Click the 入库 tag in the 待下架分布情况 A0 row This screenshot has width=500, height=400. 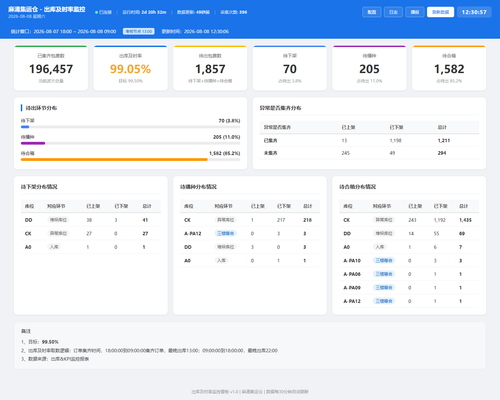click(x=54, y=247)
